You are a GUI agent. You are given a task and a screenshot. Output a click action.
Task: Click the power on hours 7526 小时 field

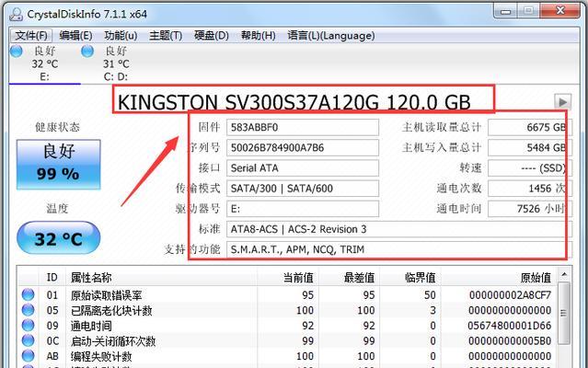(x=529, y=209)
